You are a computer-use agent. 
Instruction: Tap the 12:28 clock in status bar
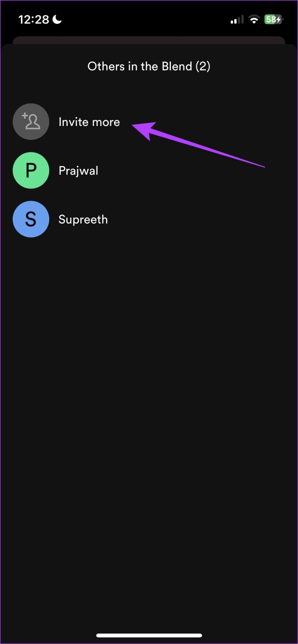click(34, 19)
